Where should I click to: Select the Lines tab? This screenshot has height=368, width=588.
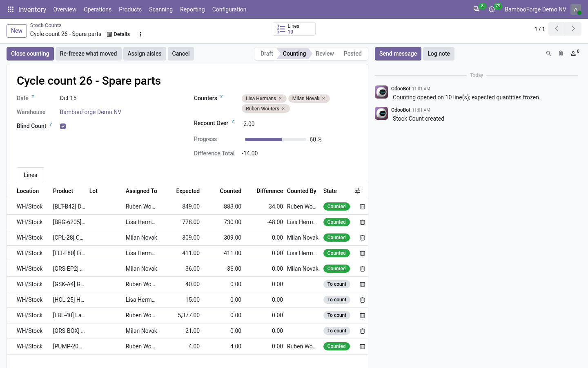click(x=30, y=175)
